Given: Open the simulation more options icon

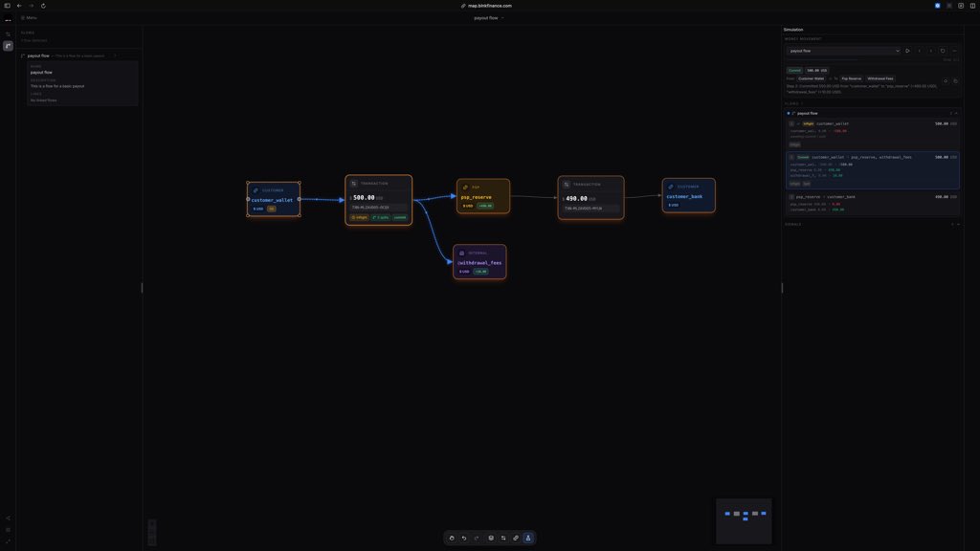Looking at the screenshot, I should tap(954, 51).
